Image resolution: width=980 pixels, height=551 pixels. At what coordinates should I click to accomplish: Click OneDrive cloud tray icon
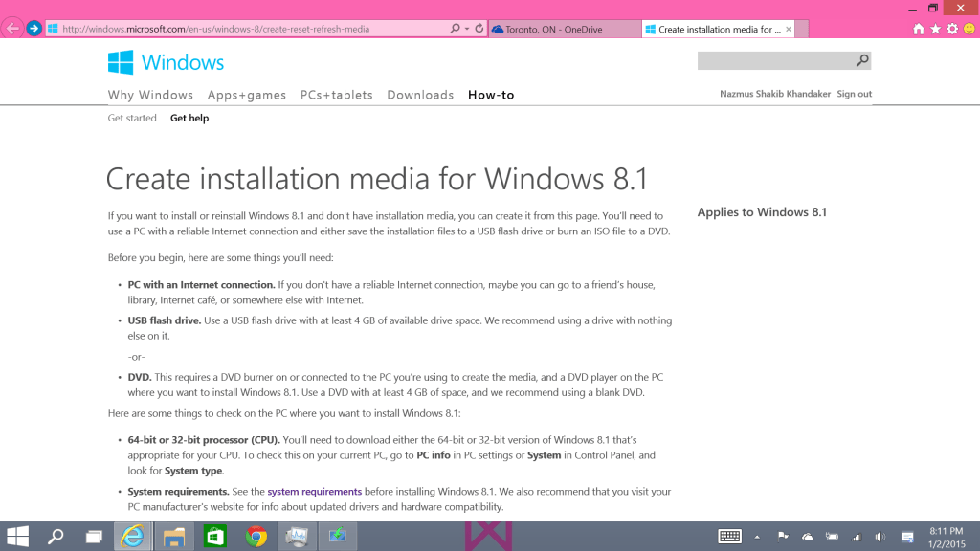(808, 537)
